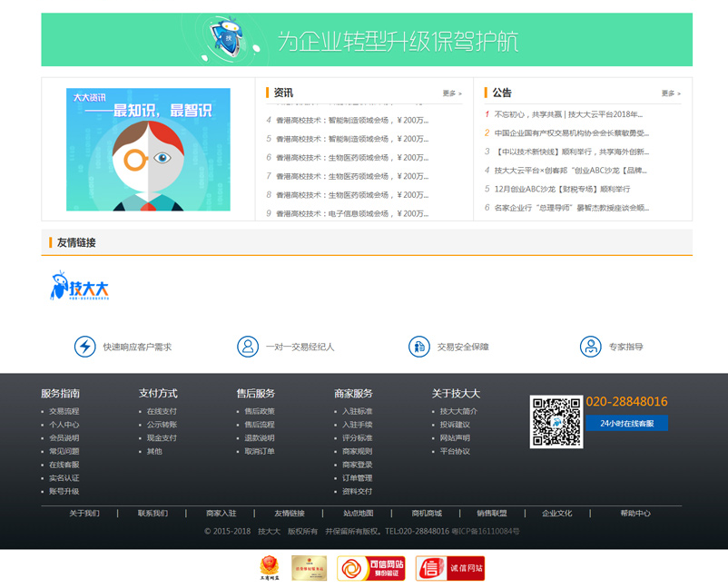Click the QR code in the footer
728x588 pixels.
click(556, 422)
